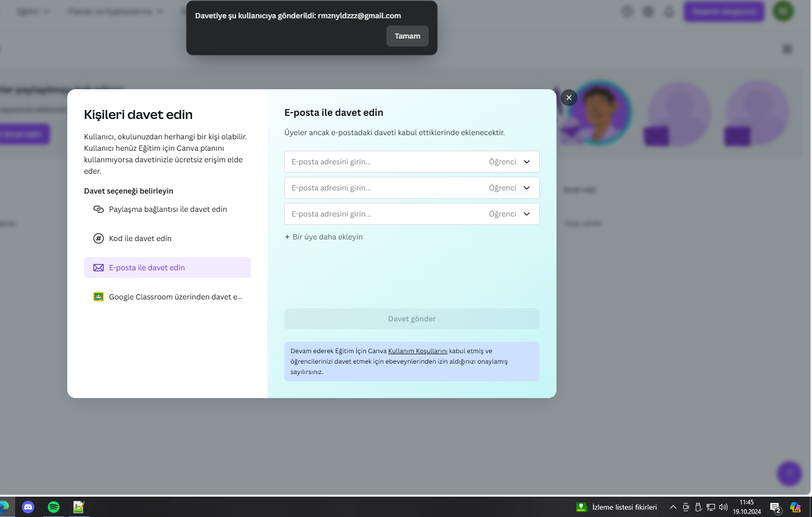Screen dimensions: 812x517
Task: Close the invite people dialog
Action: (569, 98)
